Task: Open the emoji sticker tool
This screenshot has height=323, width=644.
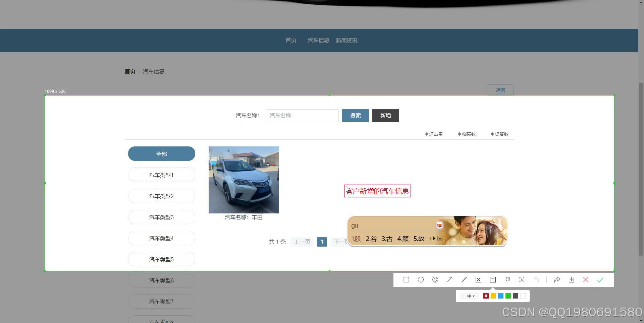Action: (435, 280)
